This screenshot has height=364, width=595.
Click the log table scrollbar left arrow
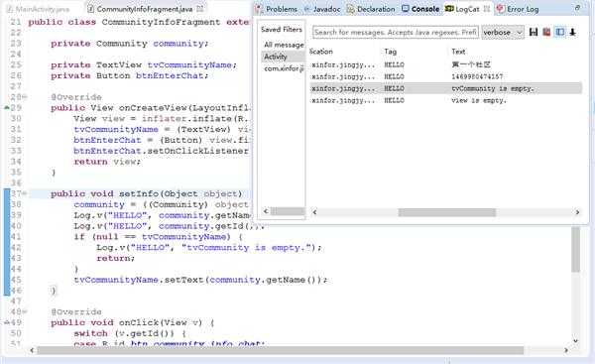[314, 212]
